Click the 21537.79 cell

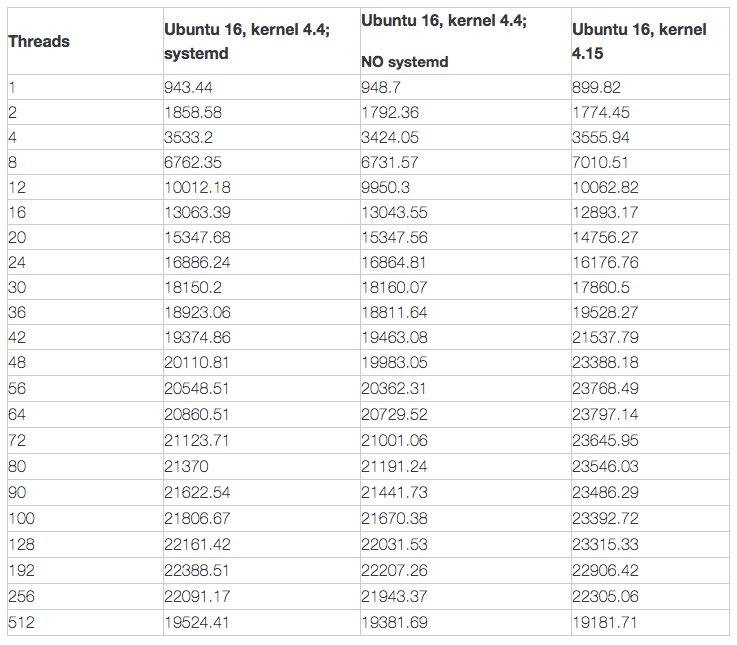(605, 337)
